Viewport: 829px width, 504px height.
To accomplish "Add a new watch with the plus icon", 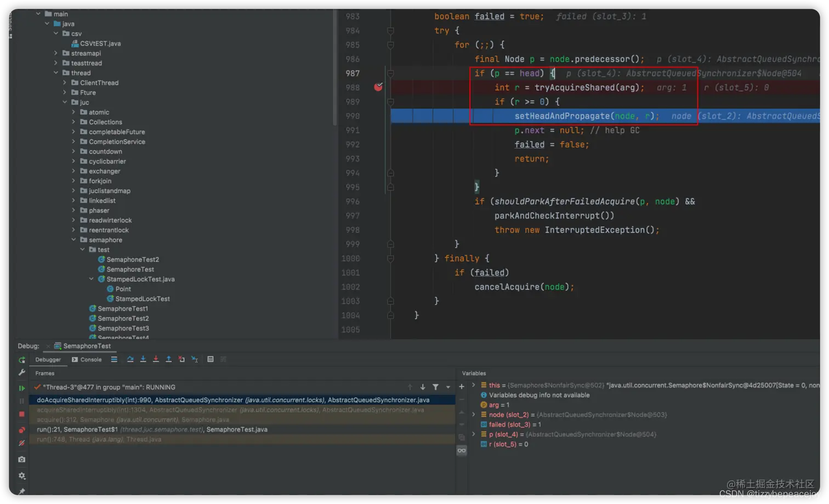I will tap(462, 387).
